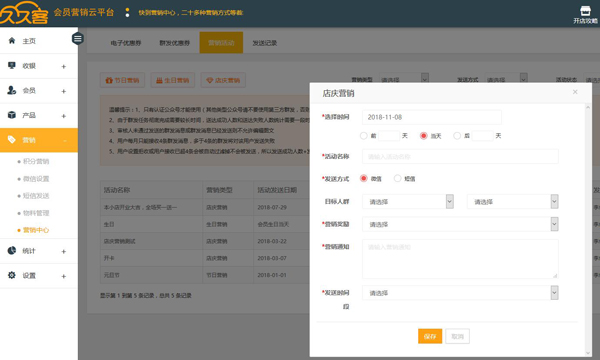Select the 后 (days after) radio button
The width and height of the screenshot is (600, 360).
coord(457,136)
